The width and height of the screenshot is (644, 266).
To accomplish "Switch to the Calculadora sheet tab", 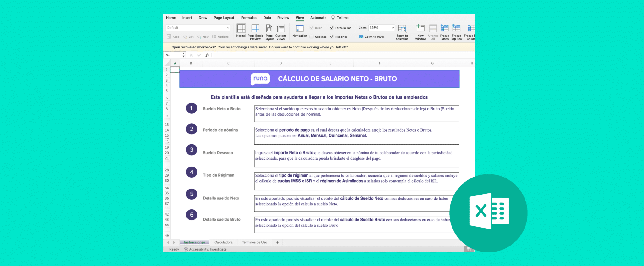I will 223,242.
